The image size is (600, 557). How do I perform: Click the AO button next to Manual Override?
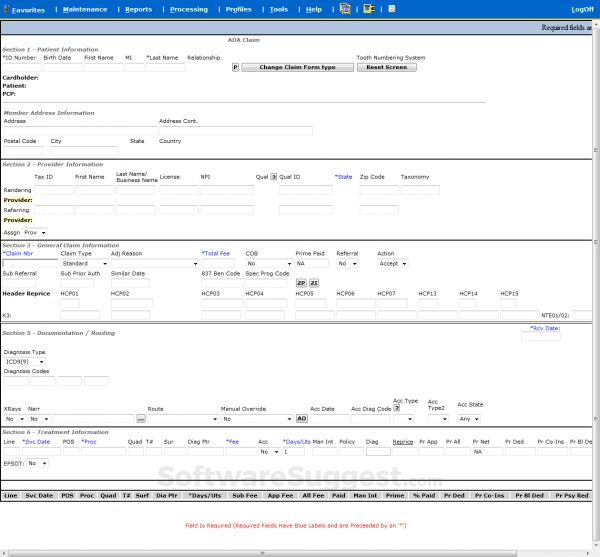point(301,418)
